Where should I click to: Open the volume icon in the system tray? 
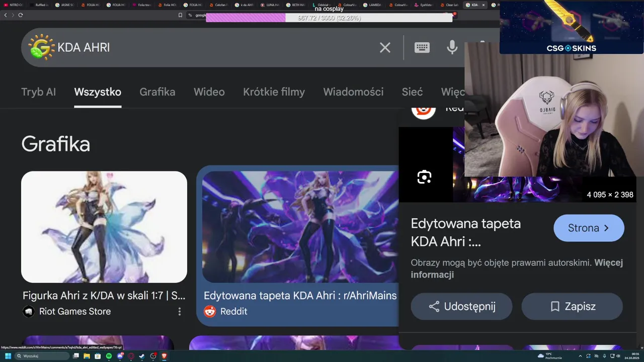pos(618,356)
